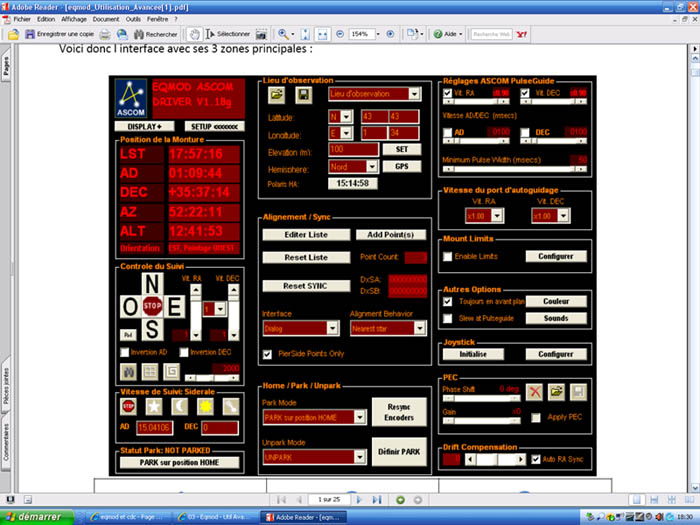The image size is (700, 525).
Task: Open the Latitude N hemisphere dropdown
Action: pos(346,117)
